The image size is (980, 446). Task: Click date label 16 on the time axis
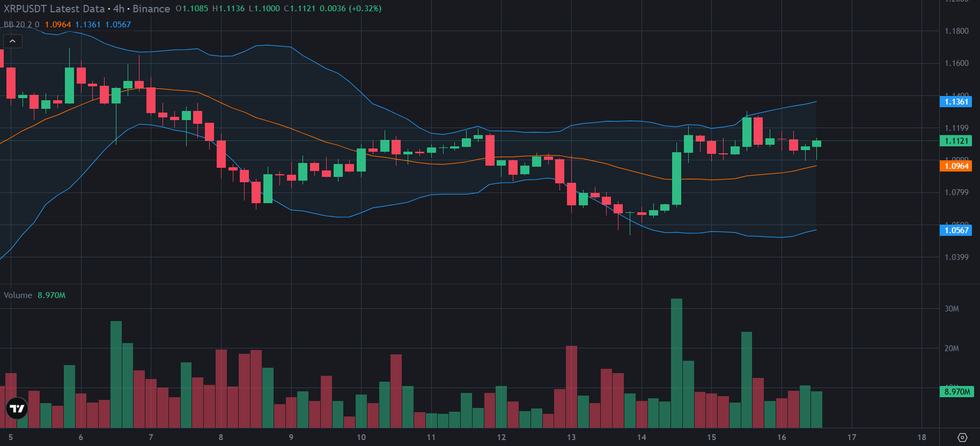pos(782,437)
